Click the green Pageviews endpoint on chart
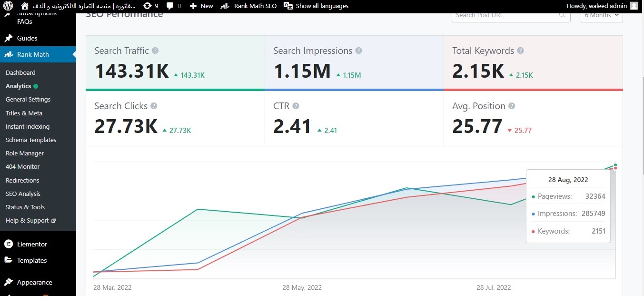 (615, 164)
